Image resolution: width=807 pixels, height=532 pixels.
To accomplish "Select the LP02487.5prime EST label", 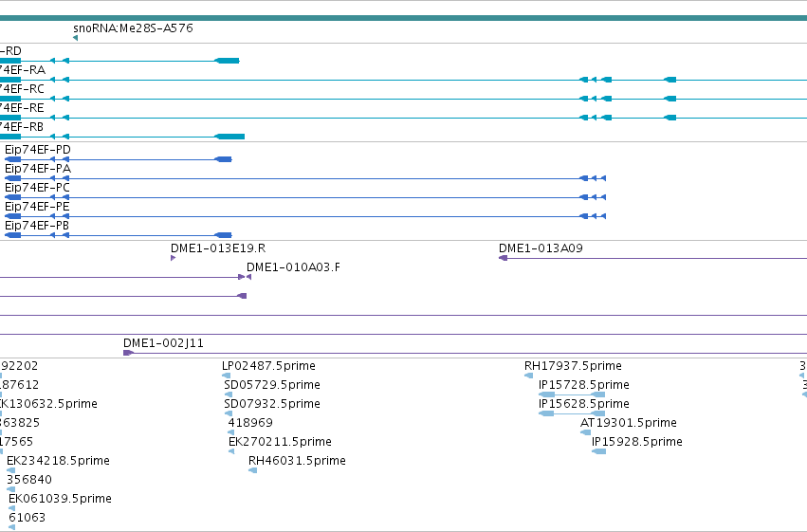I will coord(268,366).
